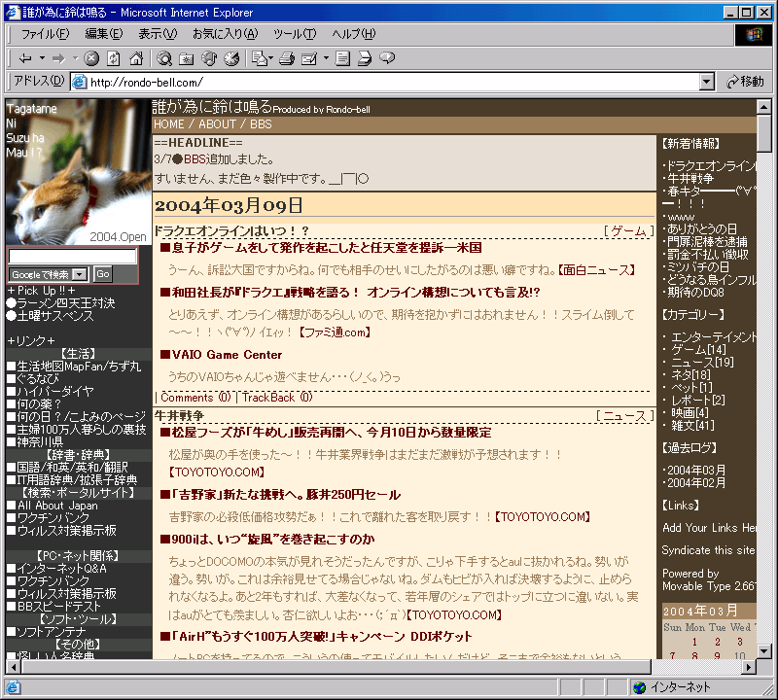Open the red BBS link in headline
This screenshot has width=778, height=700.
tap(194, 159)
